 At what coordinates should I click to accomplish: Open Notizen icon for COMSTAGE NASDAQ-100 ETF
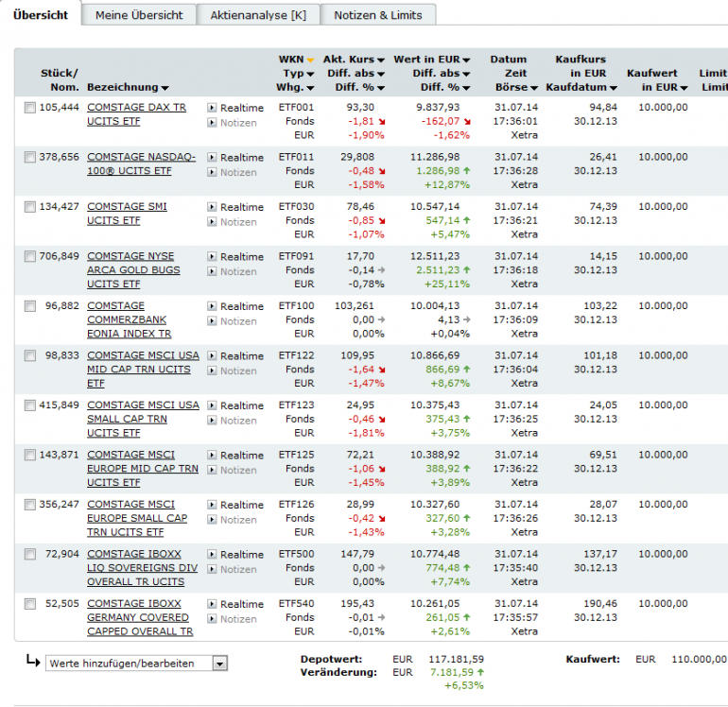[x=212, y=172]
